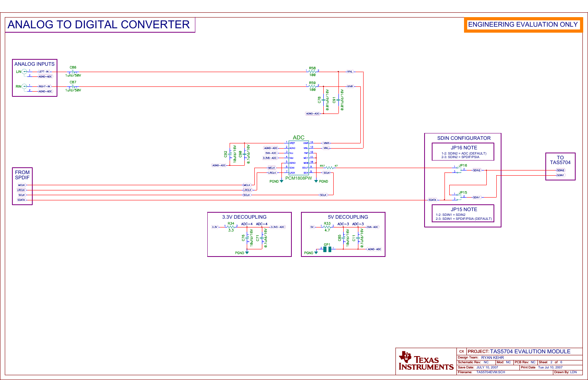Click the "SDIN CONFIGURATOR" heading
This screenshot has height=380, width=588.
(x=464, y=138)
